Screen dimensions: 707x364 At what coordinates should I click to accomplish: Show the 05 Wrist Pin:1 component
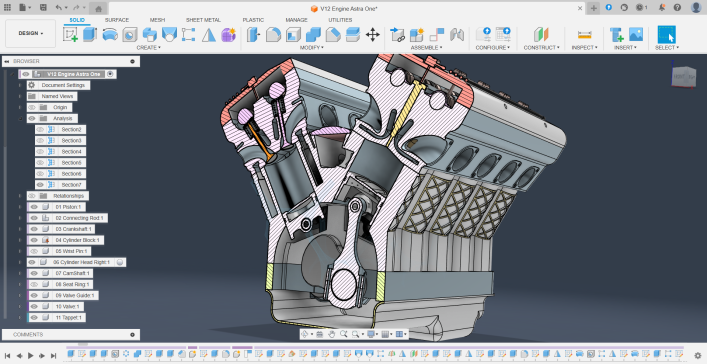(34, 251)
